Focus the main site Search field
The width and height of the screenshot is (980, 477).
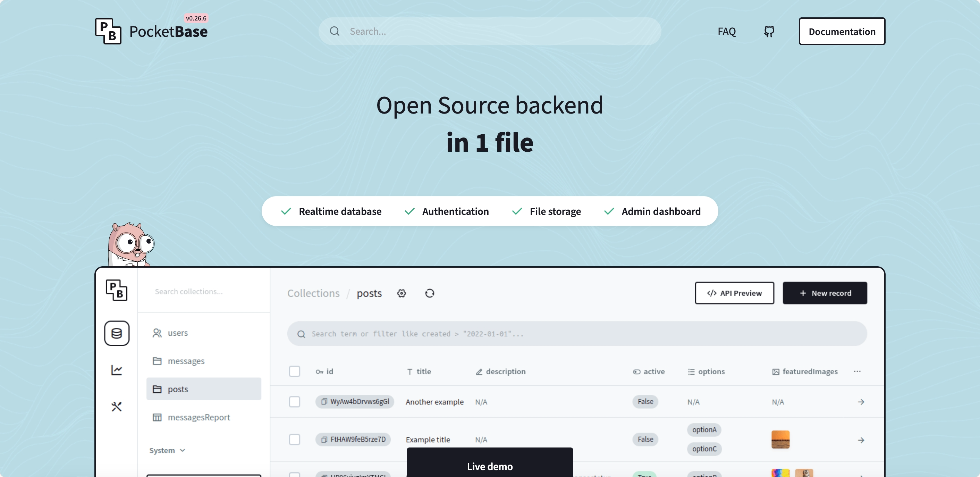[490, 31]
